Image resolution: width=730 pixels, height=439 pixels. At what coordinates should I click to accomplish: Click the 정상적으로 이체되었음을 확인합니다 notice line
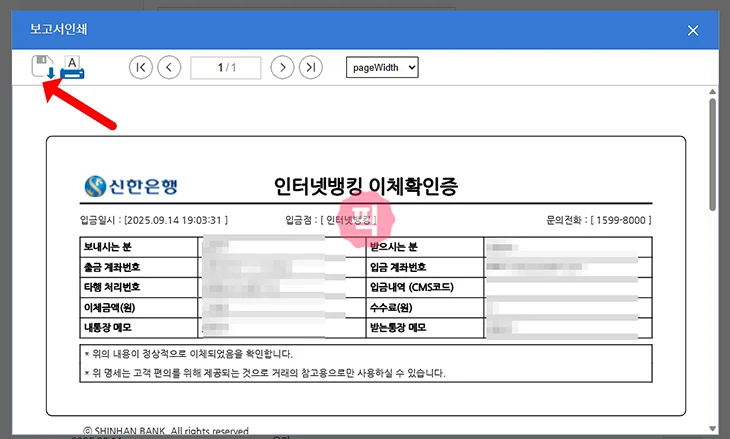(189, 354)
